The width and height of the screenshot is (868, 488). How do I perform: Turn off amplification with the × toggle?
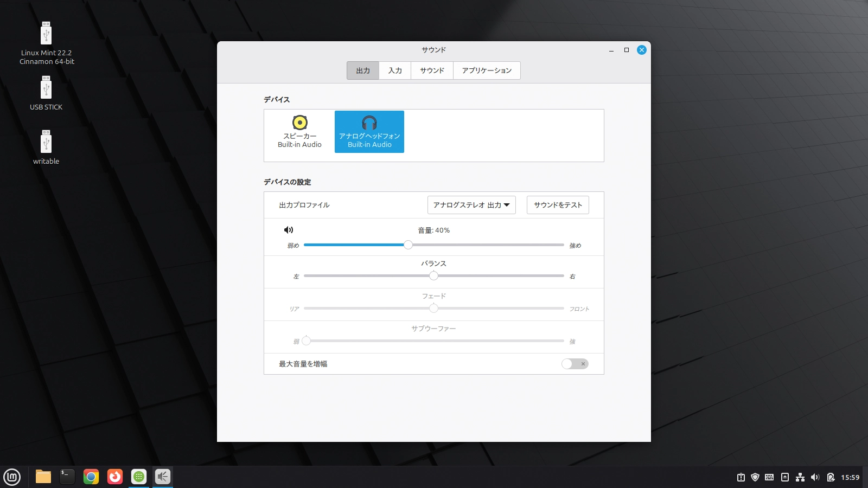pyautogui.click(x=583, y=364)
